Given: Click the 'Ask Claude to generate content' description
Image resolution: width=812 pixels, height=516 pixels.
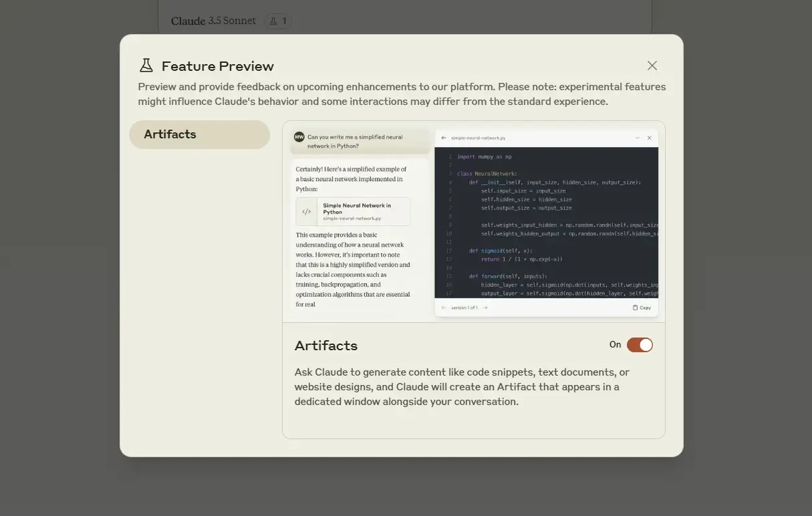Looking at the screenshot, I should pos(462,387).
